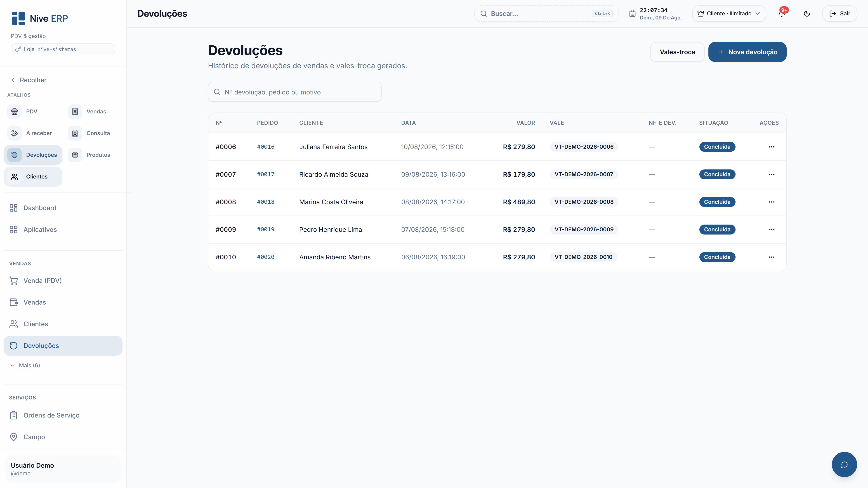Click the R$ 489,80 value cell
Viewport: 868px width, 488px height.
pos(519,202)
